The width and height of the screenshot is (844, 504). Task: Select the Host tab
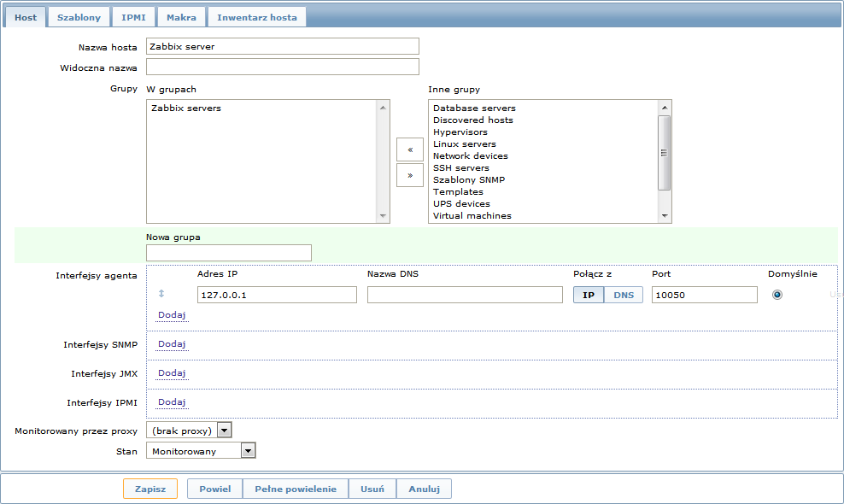pyautogui.click(x=26, y=17)
